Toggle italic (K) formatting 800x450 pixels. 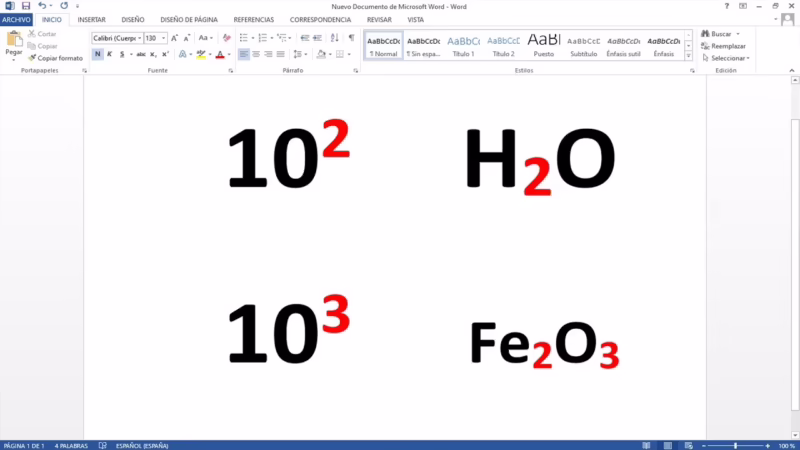click(x=110, y=54)
